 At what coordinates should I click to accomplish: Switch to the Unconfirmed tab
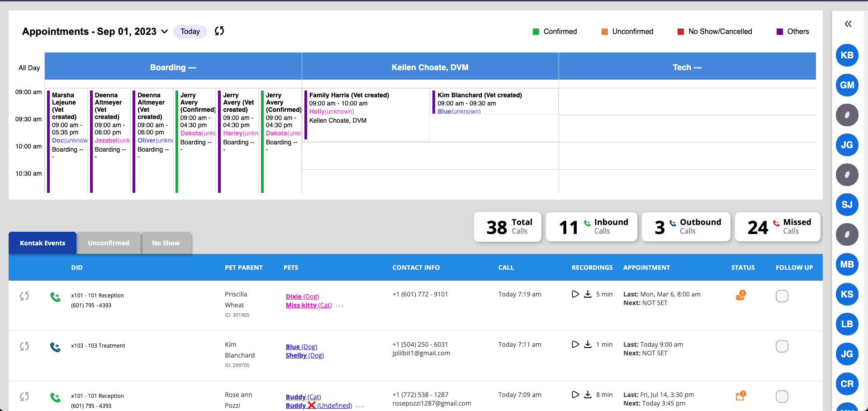[109, 243]
